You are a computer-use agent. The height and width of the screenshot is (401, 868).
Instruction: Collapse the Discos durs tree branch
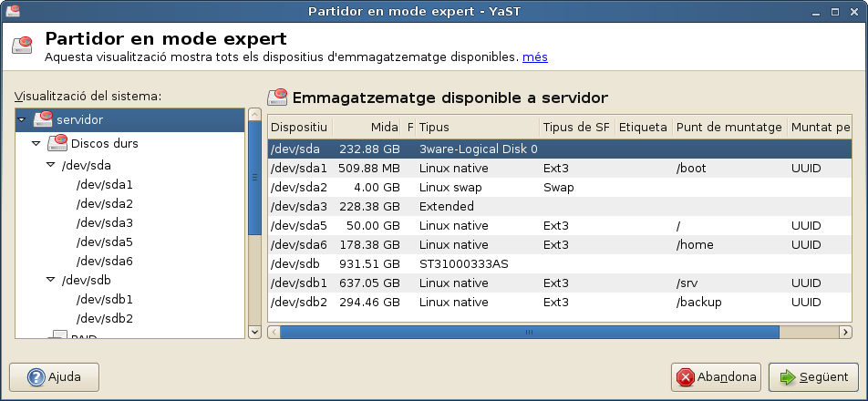coord(36,143)
